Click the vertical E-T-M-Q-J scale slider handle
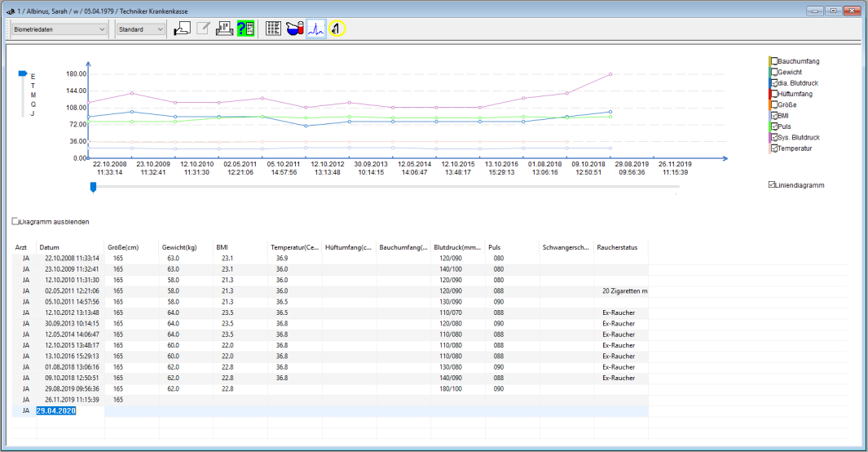868x452 pixels. click(x=23, y=73)
